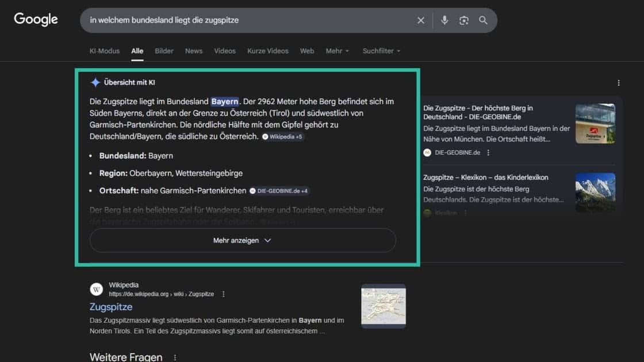Viewport: 644px width, 362px height.
Task: Click the magnifying glass to search
Action: coord(483,20)
